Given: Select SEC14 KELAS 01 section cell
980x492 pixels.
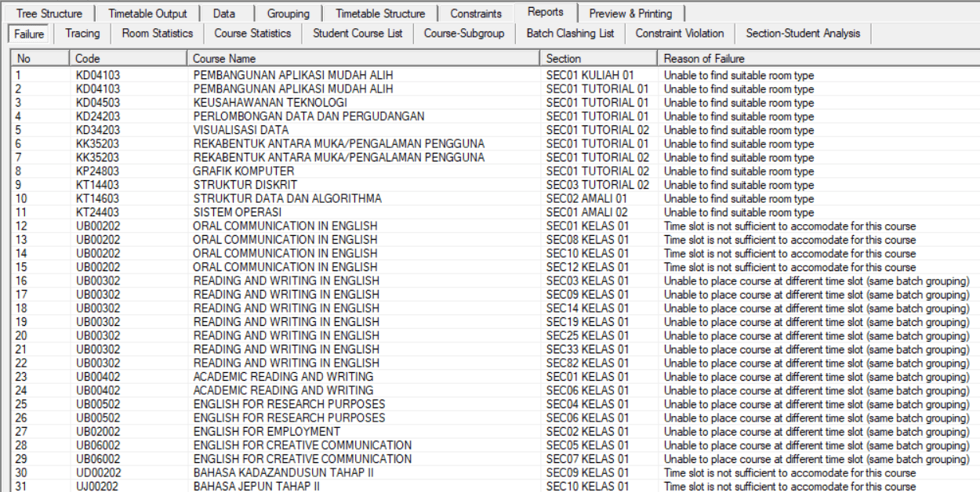Looking at the screenshot, I should click(x=587, y=309).
